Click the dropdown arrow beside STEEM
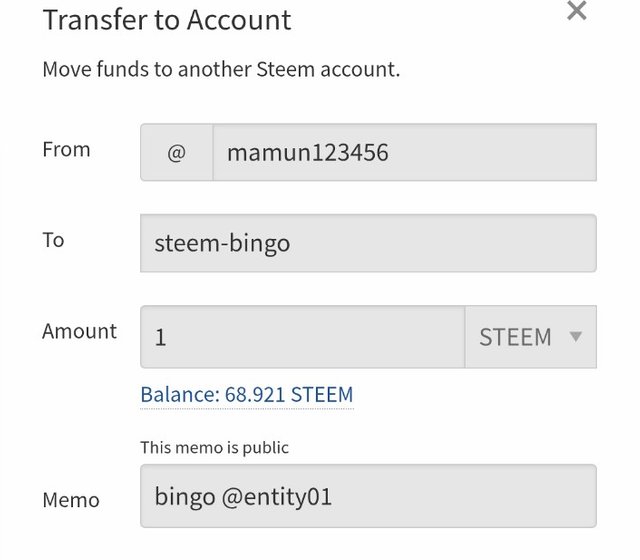This screenshot has width=640, height=560. 575,337
